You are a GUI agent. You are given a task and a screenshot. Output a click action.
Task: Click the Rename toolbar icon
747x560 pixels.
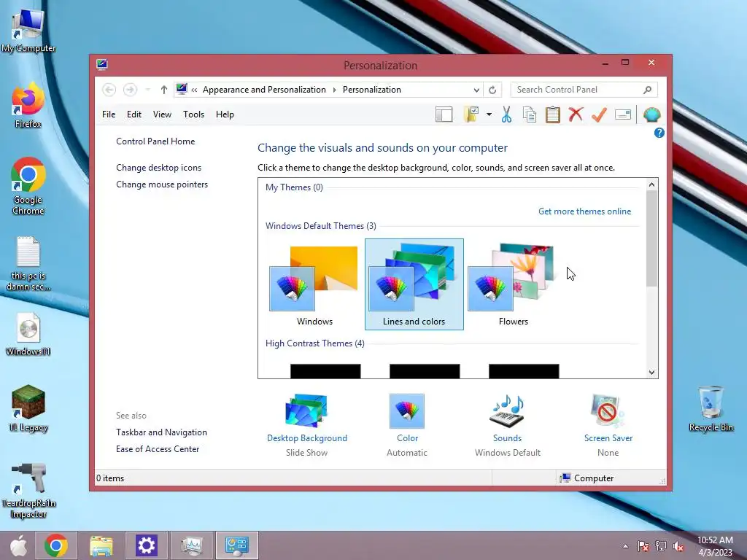623,114
